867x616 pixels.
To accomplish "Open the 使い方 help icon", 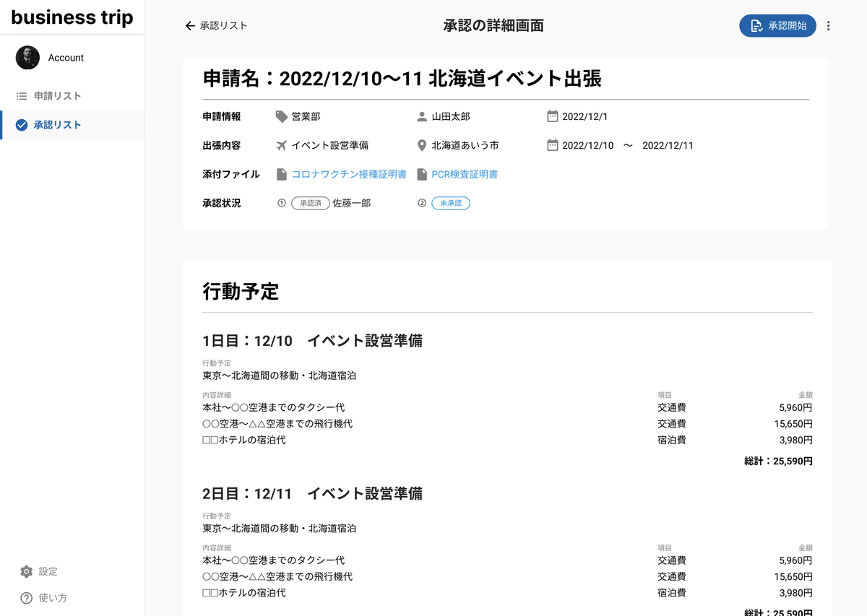I will (x=27, y=598).
